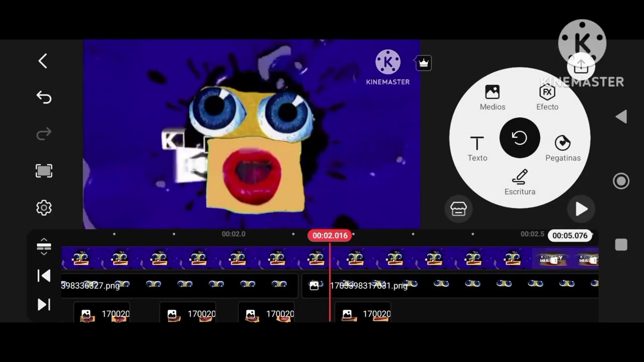Open Medios media browser
Image resolution: width=644 pixels, height=362 pixels.
point(492,98)
